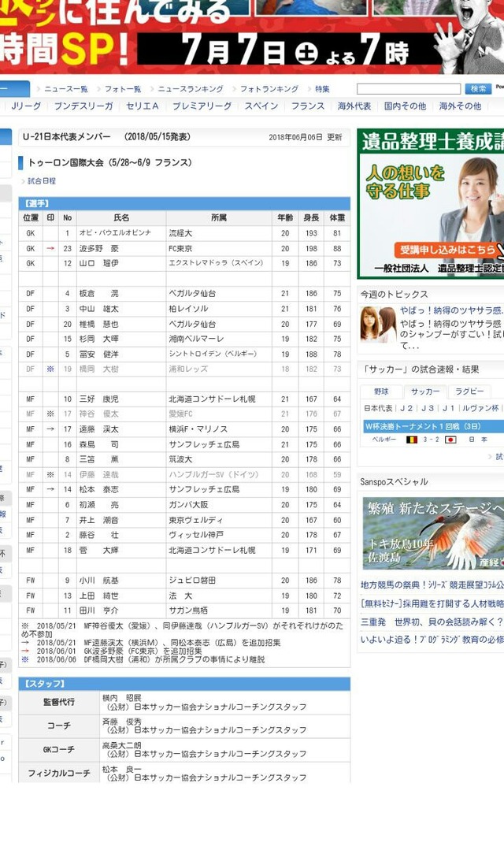Screen dimensions: 504x861
Task: Click the トキ放鳥10年 special image
Action: click(433, 533)
